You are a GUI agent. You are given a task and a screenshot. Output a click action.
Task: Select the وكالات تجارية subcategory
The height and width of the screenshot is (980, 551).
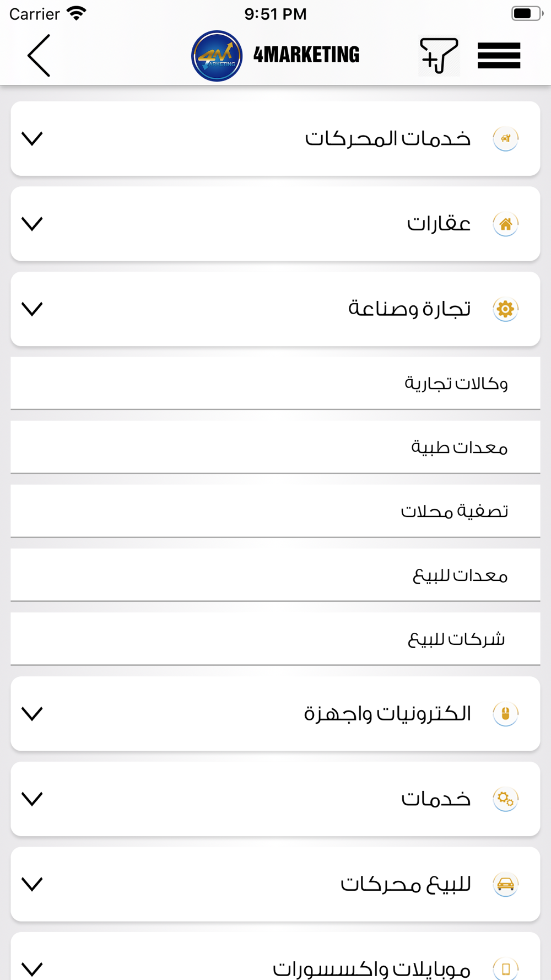(275, 383)
